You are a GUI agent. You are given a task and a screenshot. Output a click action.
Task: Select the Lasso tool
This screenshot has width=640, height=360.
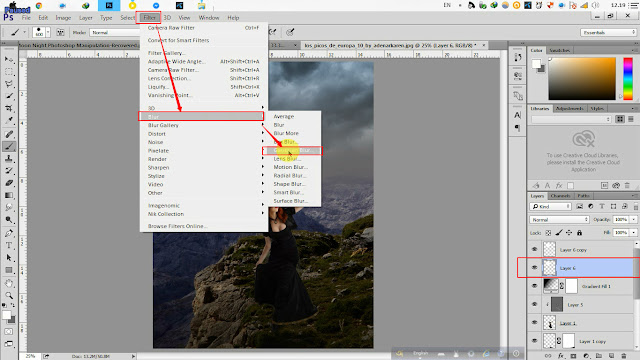[x=9, y=84]
